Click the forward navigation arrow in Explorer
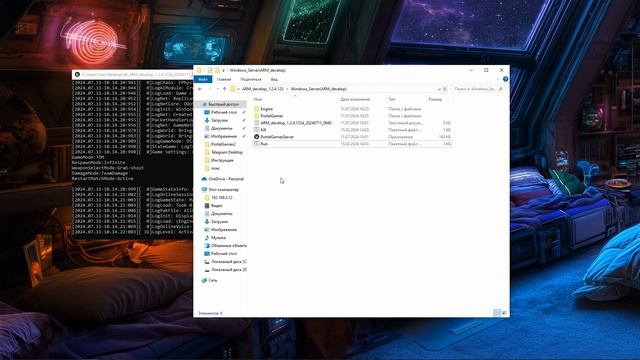 210,89
